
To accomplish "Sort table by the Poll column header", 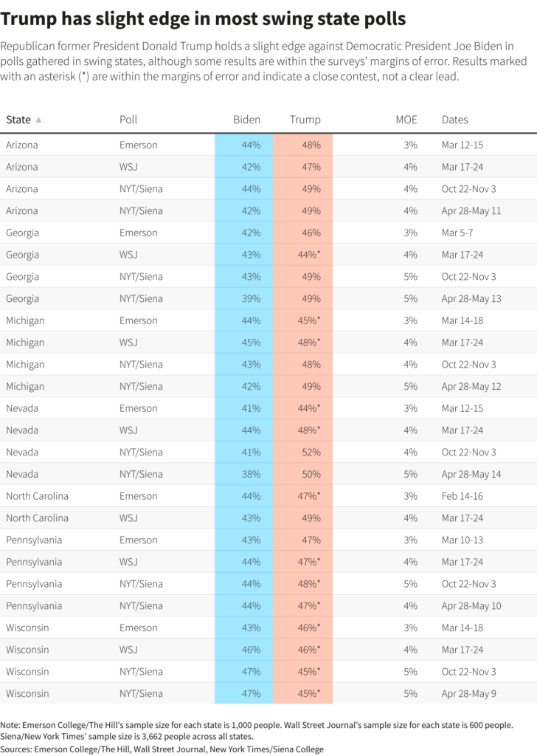I will click(128, 120).
